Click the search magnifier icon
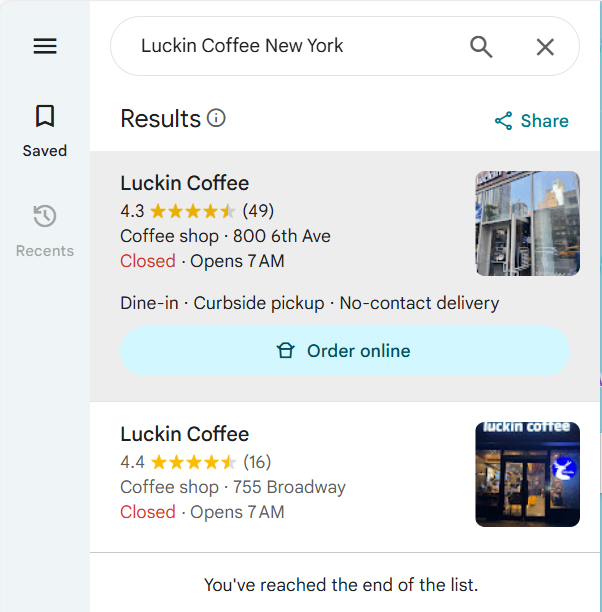The height and width of the screenshot is (612, 602). [x=481, y=47]
